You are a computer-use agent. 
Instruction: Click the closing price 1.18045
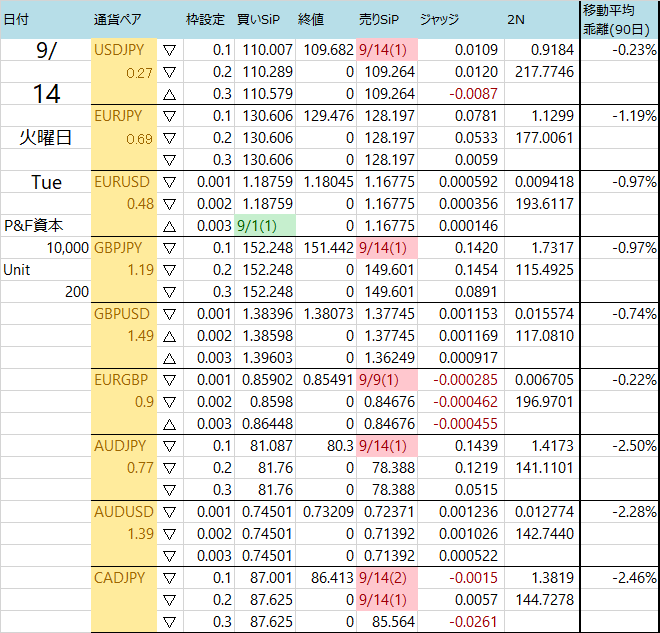328,182
